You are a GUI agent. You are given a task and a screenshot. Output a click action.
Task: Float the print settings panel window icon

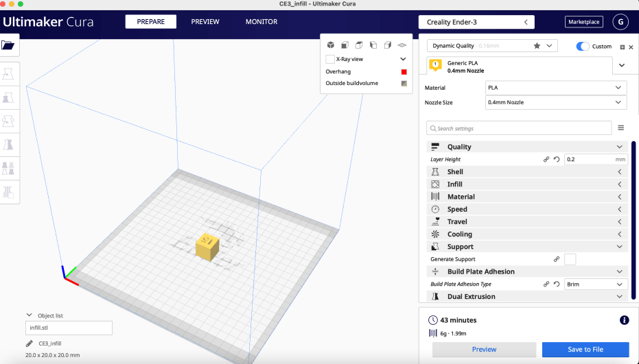[623, 47]
